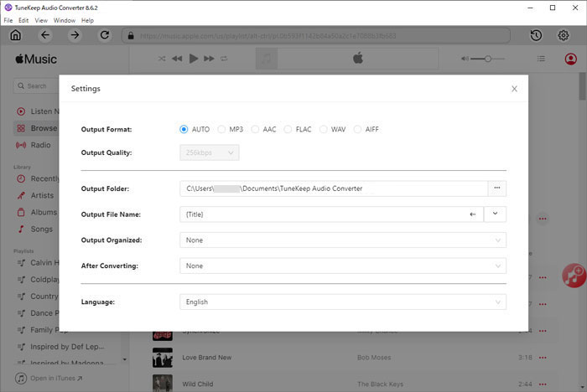Viewport: 587px width, 392px height.
Task: Click the Love Brand New album thumbnail
Action: click(163, 358)
